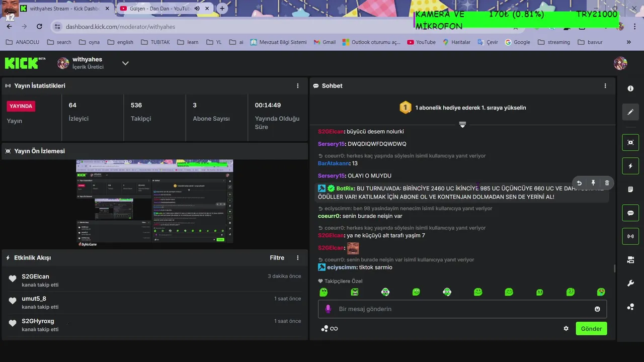Click the eciyscimm username in chat
The height and width of the screenshot is (362, 644).
(x=342, y=267)
